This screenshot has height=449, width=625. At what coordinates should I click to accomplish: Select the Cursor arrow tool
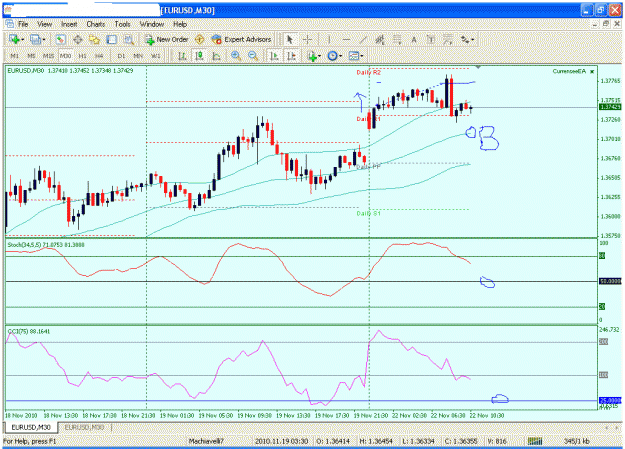click(290, 39)
